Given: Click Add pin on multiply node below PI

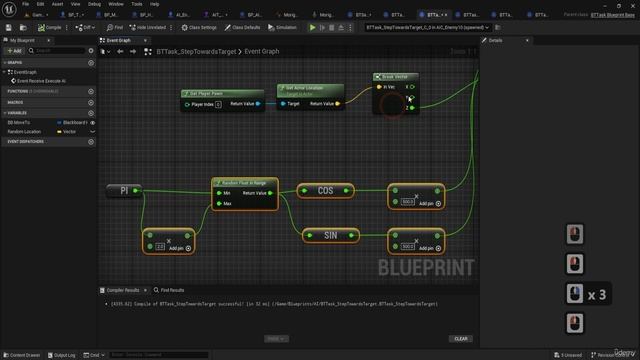Looking at the screenshot, I should pos(180,248).
